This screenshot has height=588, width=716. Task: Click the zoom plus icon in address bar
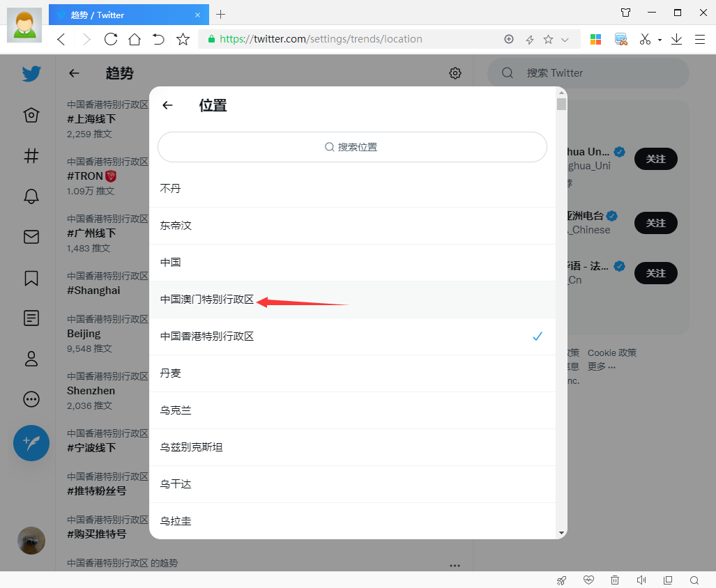coord(509,39)
